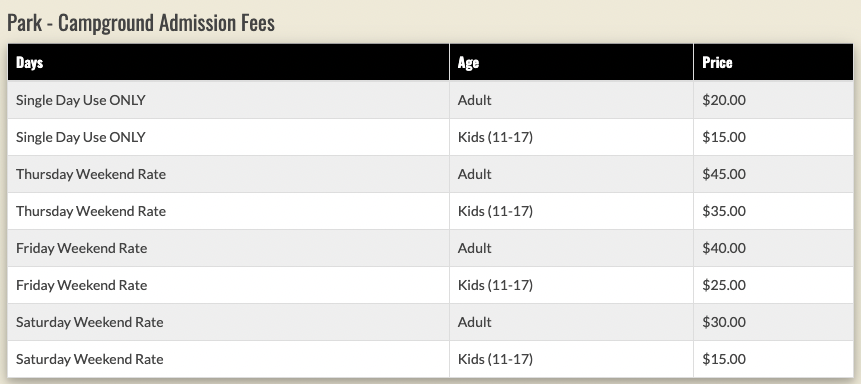Click the $30.00 price cell
861x384 pixels.
773,322
